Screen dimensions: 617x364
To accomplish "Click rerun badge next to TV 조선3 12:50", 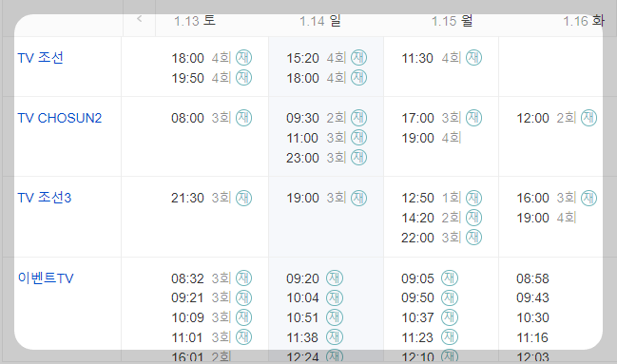I will coord(473,198).
